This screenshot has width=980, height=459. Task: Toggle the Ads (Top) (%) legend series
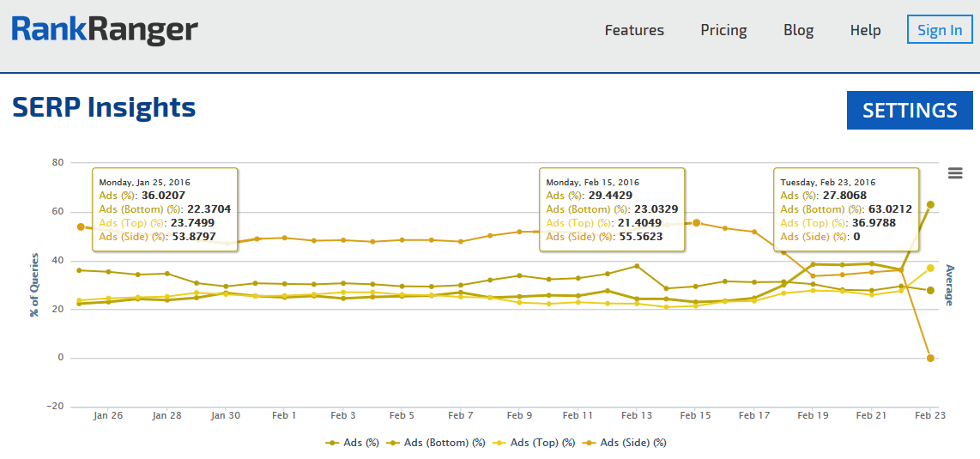coord(542,443)
